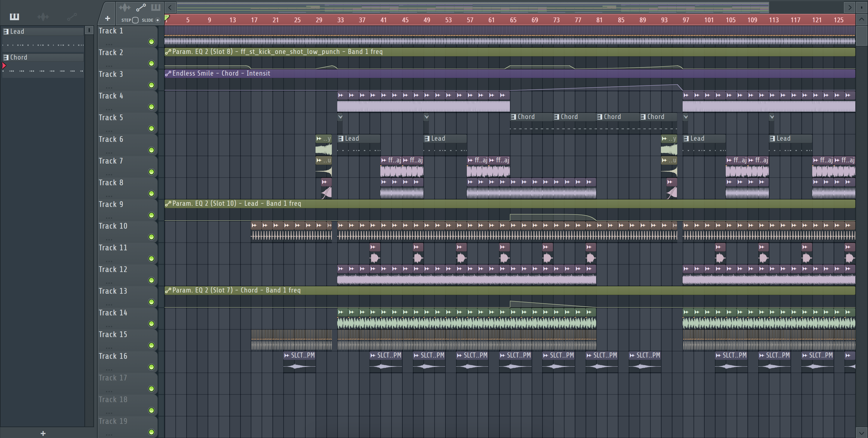Show patterns in the picker panel
This screenshot has width=868, height=438.
click(x=14, y=17)
